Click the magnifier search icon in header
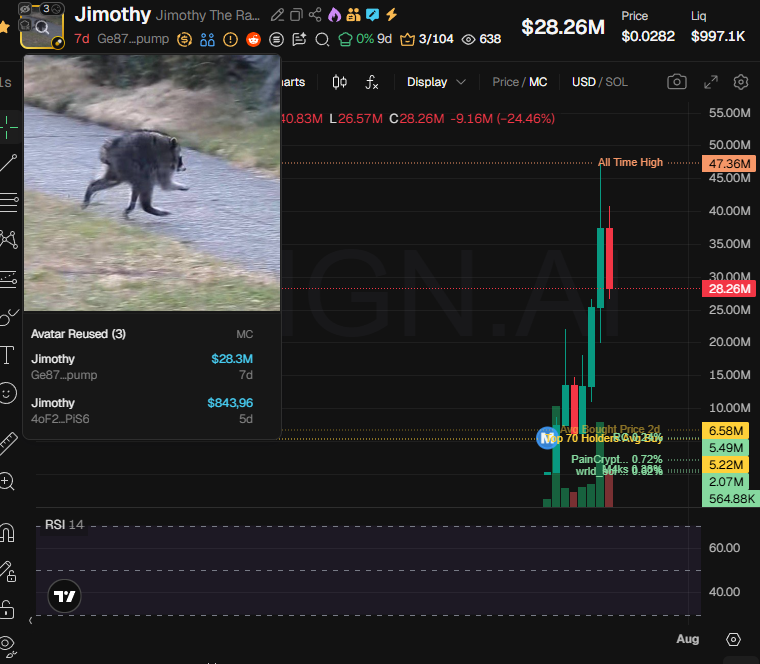 click(x=322, y=39)
